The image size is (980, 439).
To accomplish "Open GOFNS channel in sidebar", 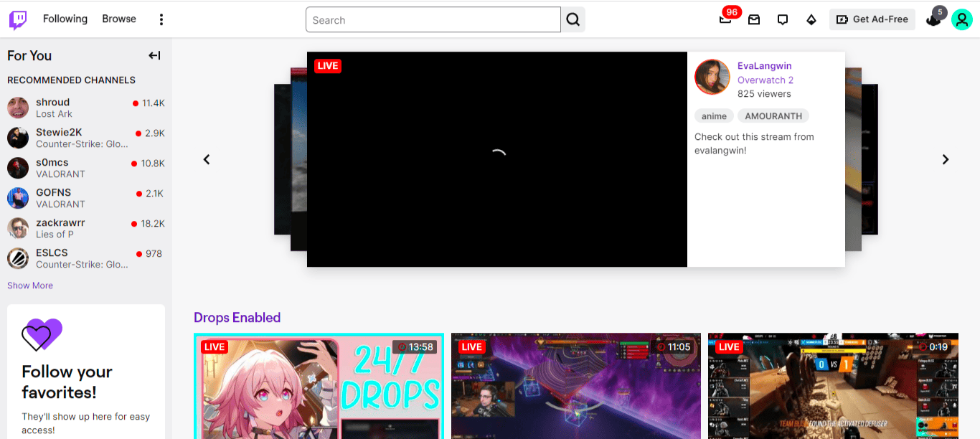I will [86, 198].
